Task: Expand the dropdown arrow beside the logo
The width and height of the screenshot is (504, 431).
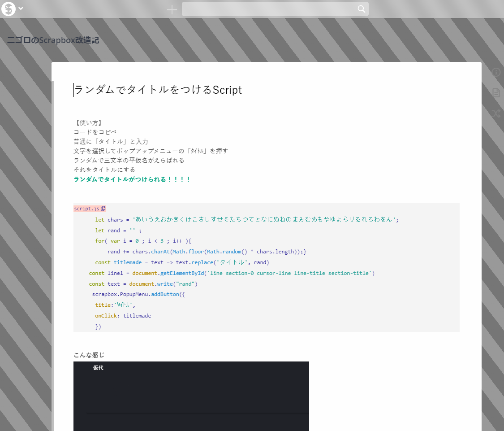Action: coord(21,9)
